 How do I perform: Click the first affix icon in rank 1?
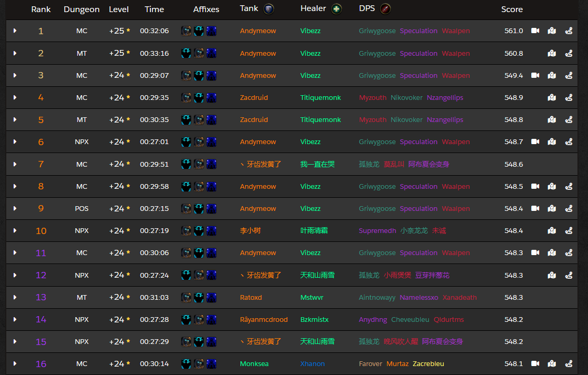click(x=186, y=31)
